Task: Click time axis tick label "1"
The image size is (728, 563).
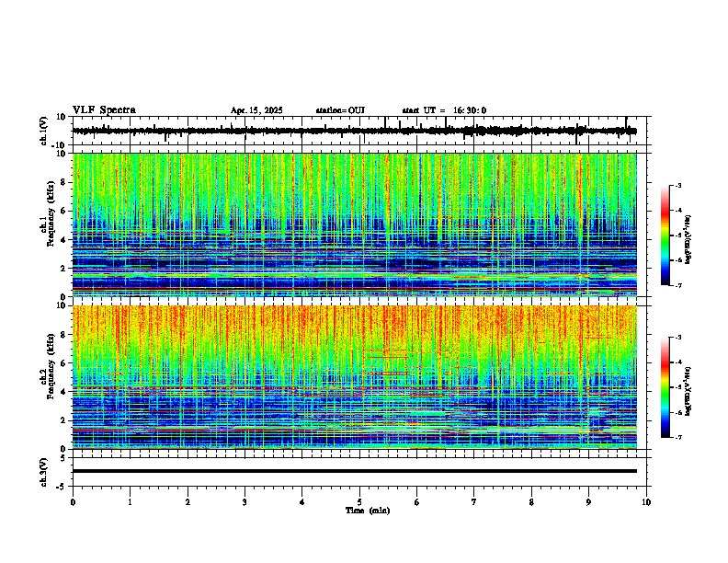Action: point(130,502)
